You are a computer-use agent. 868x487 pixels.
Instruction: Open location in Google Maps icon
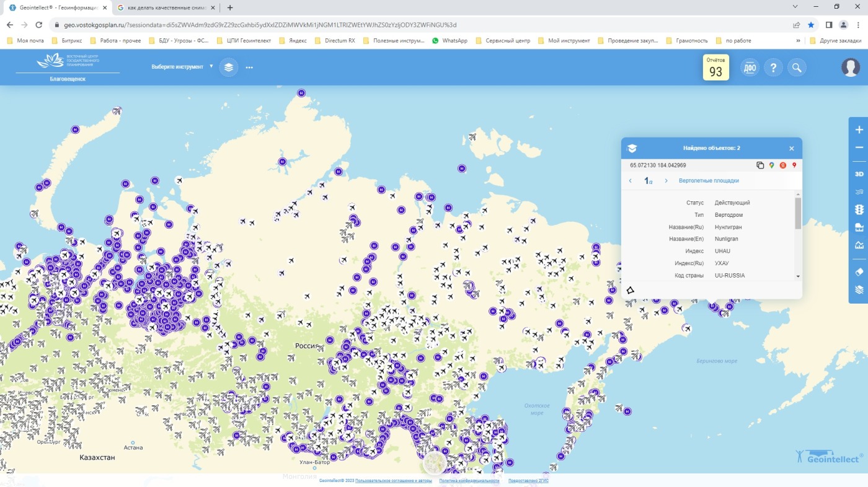click(x=772, y=165)
